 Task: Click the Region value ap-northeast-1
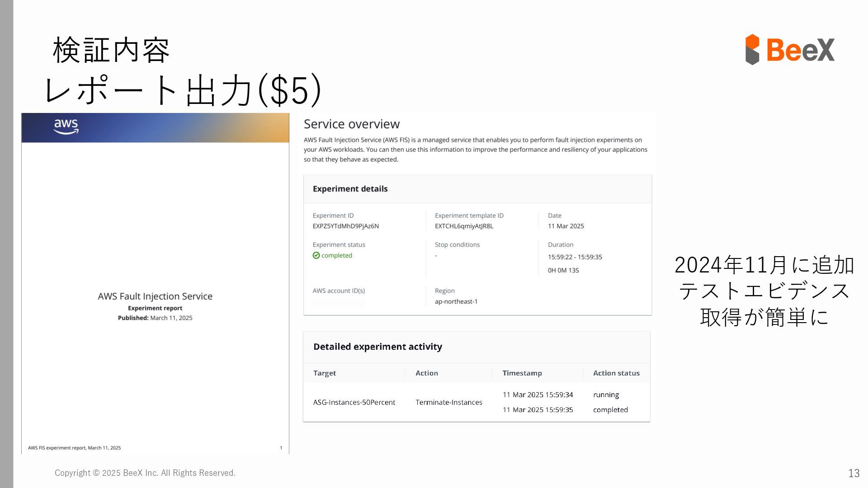point(456,301)
